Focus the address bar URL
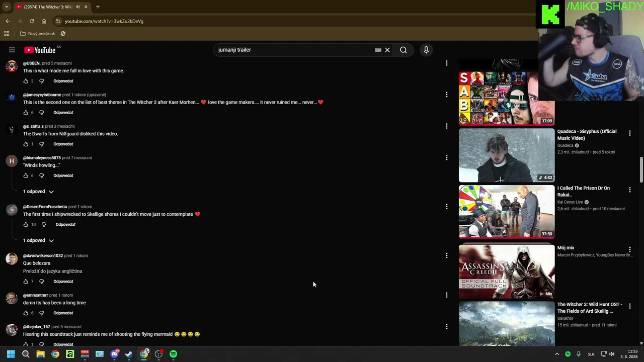Screen dimensions: 644x362 pos(104,21)
